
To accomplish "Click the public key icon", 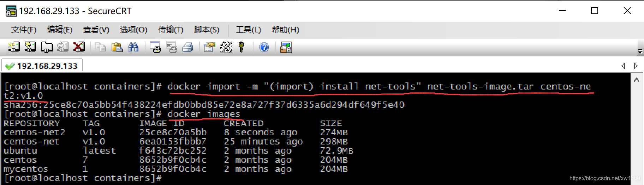I will pos(241,47).
